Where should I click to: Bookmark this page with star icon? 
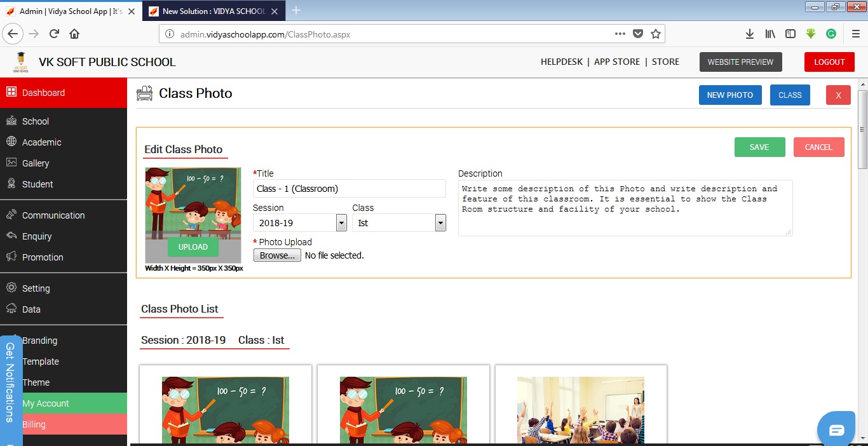tap(656, 34)
